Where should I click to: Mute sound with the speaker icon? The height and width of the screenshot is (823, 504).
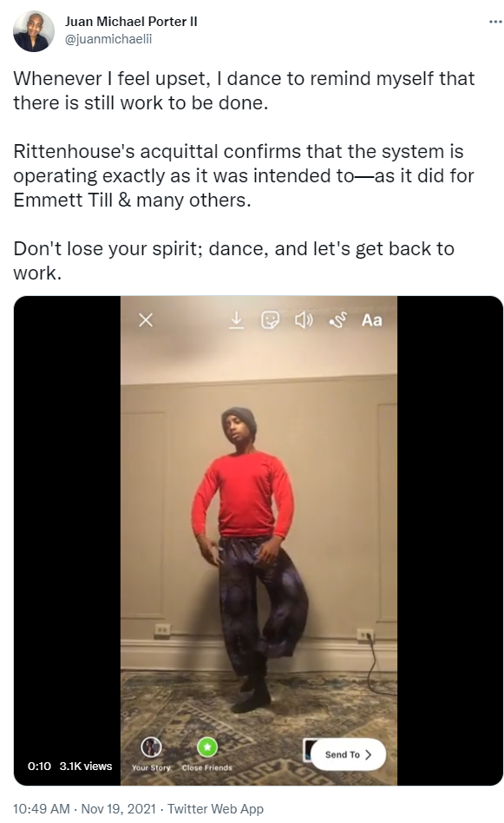click(x=304, y=319)
